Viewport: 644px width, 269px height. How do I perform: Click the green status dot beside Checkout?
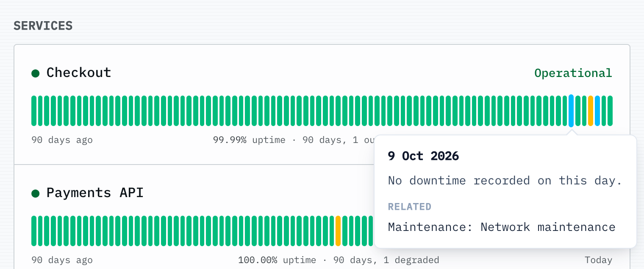[36, 73]
